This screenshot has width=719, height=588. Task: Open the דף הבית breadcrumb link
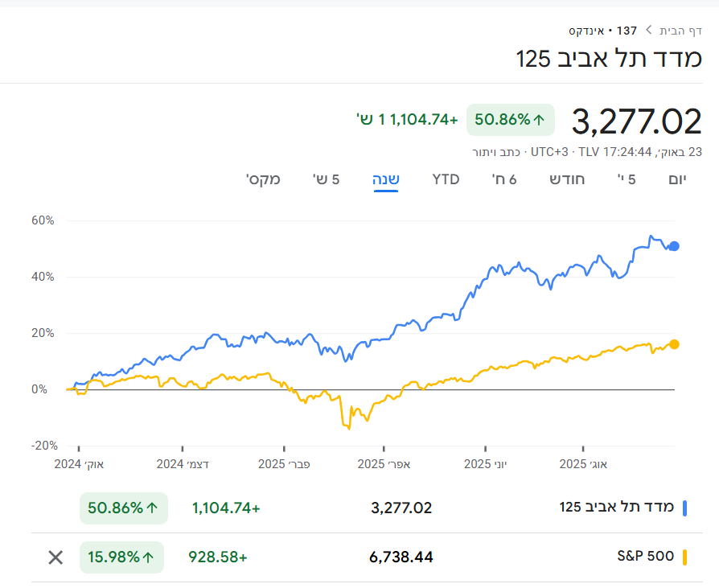coord(680,31)
